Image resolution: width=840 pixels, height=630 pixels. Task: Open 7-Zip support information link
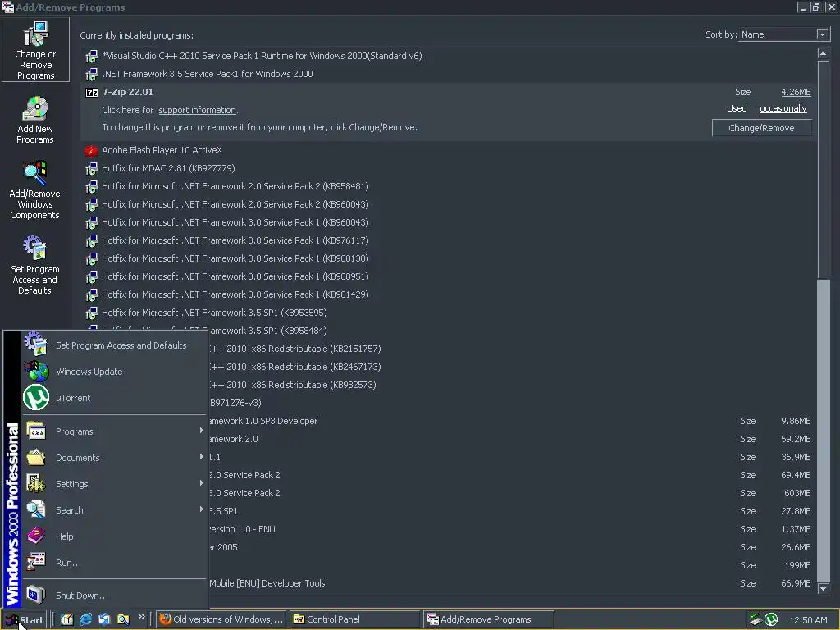[x=197, y=110]
